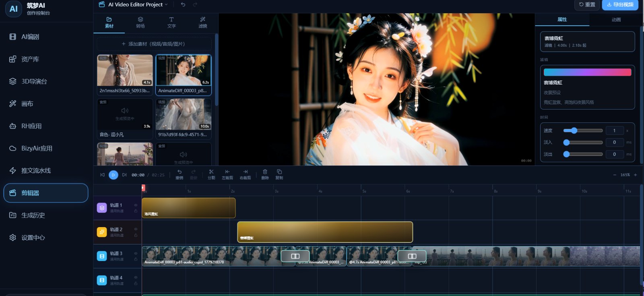The image size is (644, 296).
Task: Switch to the 动画 animation tab
Action: 616,19
